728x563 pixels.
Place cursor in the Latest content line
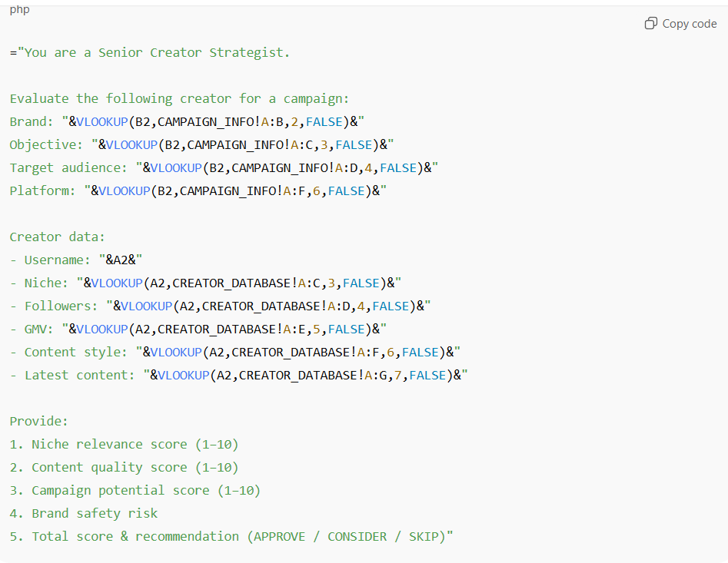click(238, 376)
